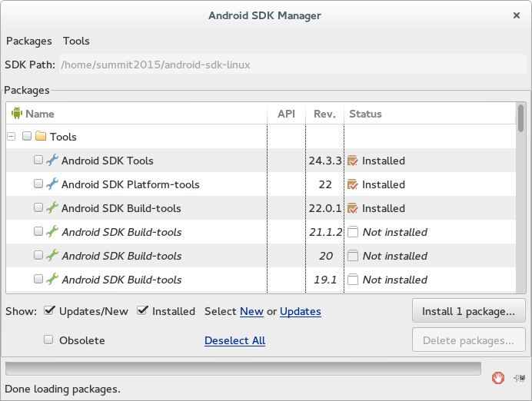This screenshot has width=532, height=401.
Task: Sort by the Name column header
Action: click(137, 114)
